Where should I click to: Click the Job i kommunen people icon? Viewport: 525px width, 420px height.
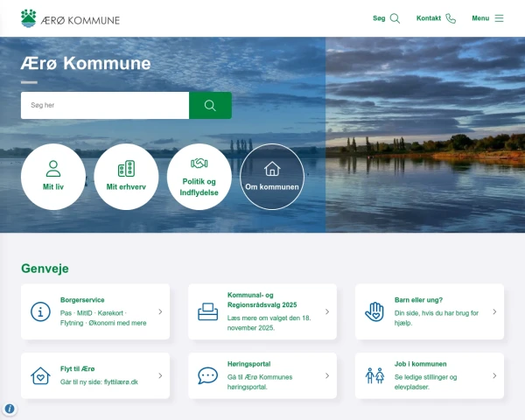tap(374, 375)
